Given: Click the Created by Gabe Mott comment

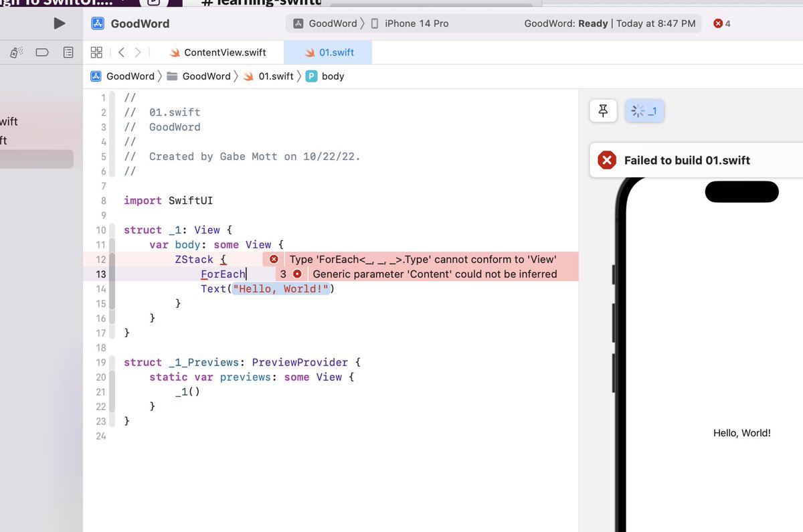Looking at the screenshot, I should pos(242,156).
